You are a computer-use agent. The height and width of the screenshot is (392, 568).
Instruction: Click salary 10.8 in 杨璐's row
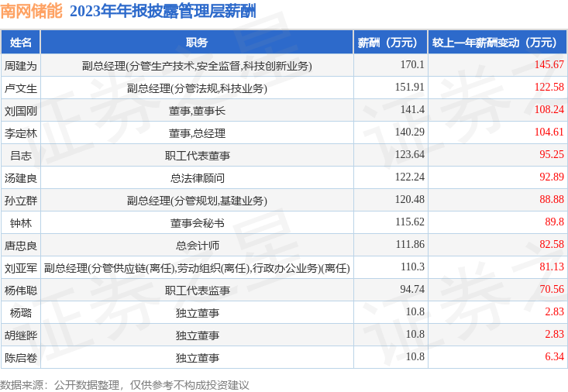point(415,311)
